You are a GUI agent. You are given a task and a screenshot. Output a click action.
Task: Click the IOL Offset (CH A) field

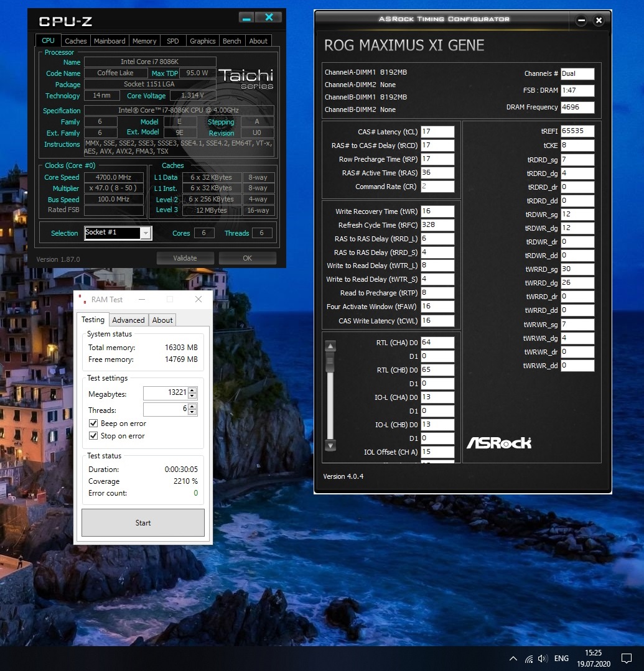(437, 452)
